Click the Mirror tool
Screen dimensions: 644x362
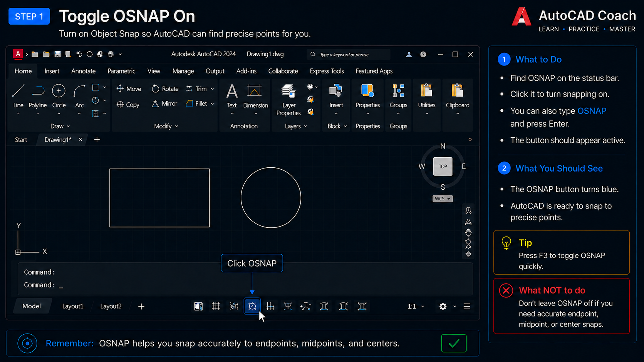pyautogui.click(x=164, y=104)
